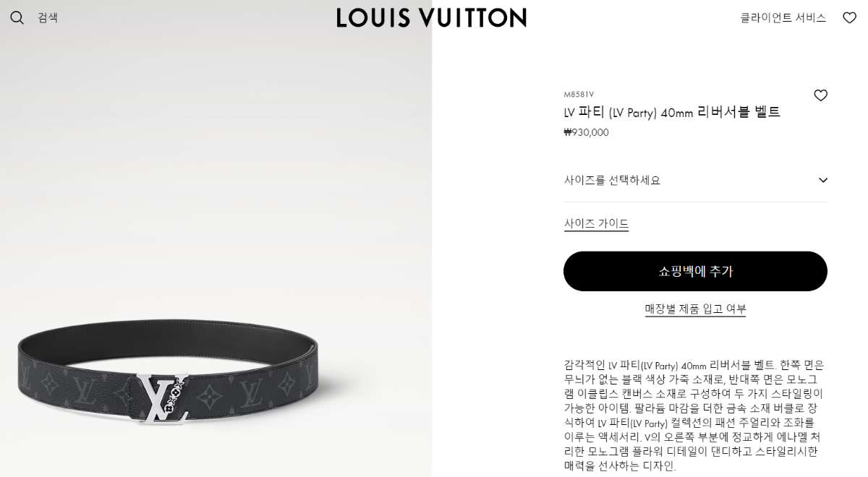Toggle wishlist heart beside product title
This screenshot has width=868, height=477.
[820, 95]
